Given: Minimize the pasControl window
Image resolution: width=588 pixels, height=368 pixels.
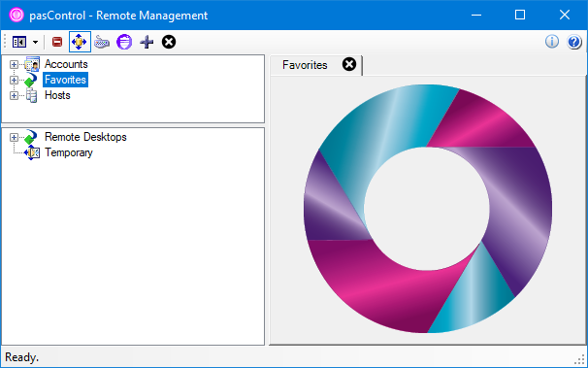Looking at the screenshot, I should point(476,15).
